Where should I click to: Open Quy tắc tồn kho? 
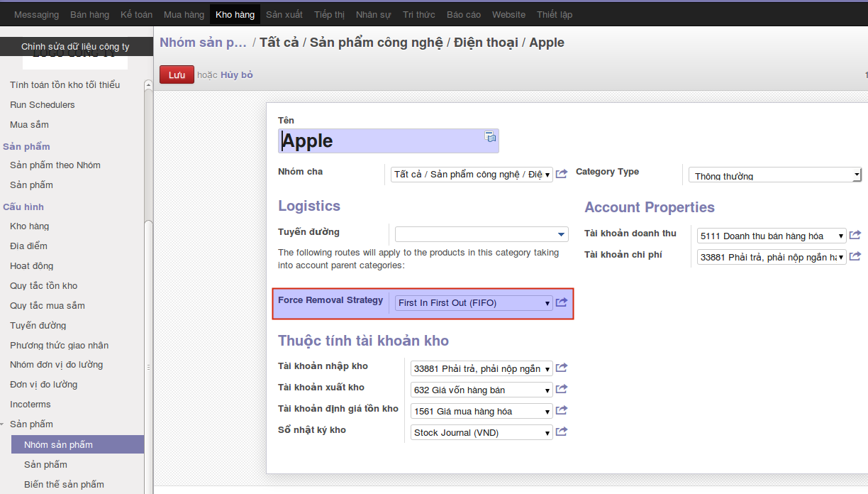pyautogui.click(x=44, y=286)
